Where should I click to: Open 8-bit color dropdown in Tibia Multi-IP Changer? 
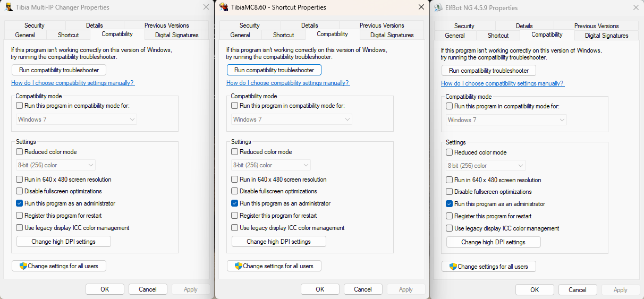[56, 165]
